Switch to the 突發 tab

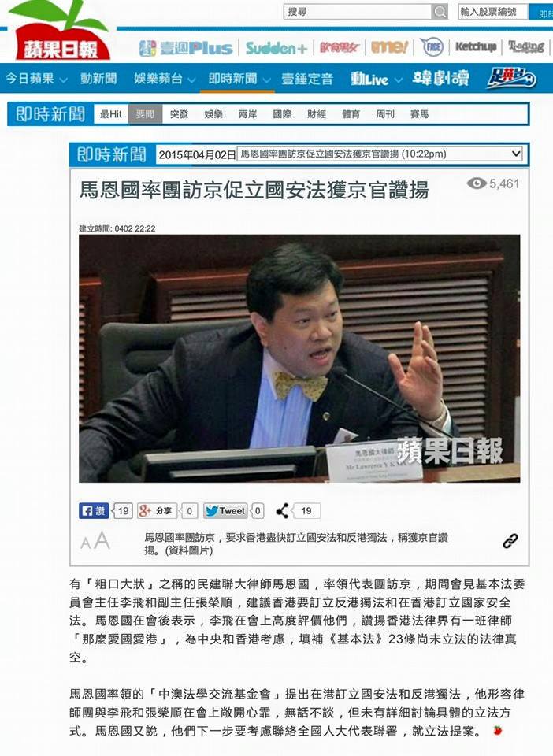coord(179,114)
